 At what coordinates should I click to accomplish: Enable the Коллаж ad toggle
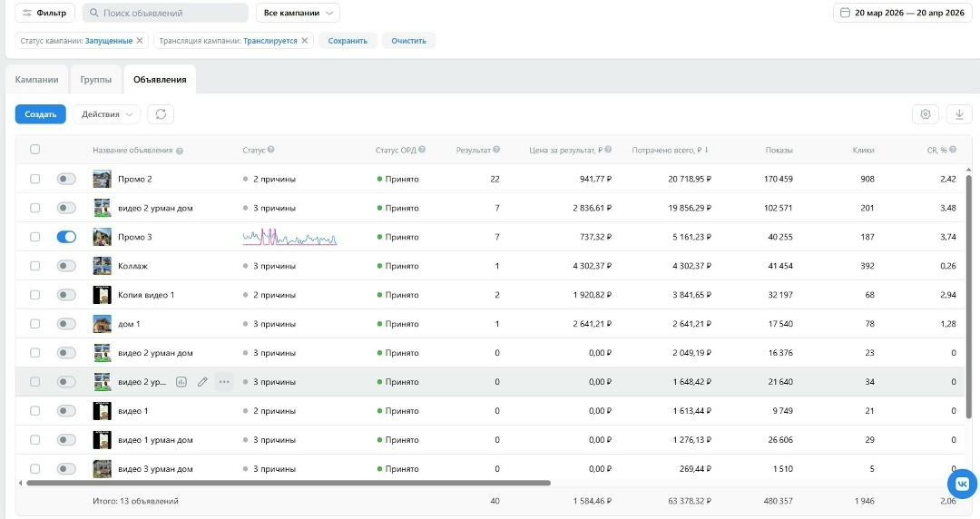click(x=66, y=266)
